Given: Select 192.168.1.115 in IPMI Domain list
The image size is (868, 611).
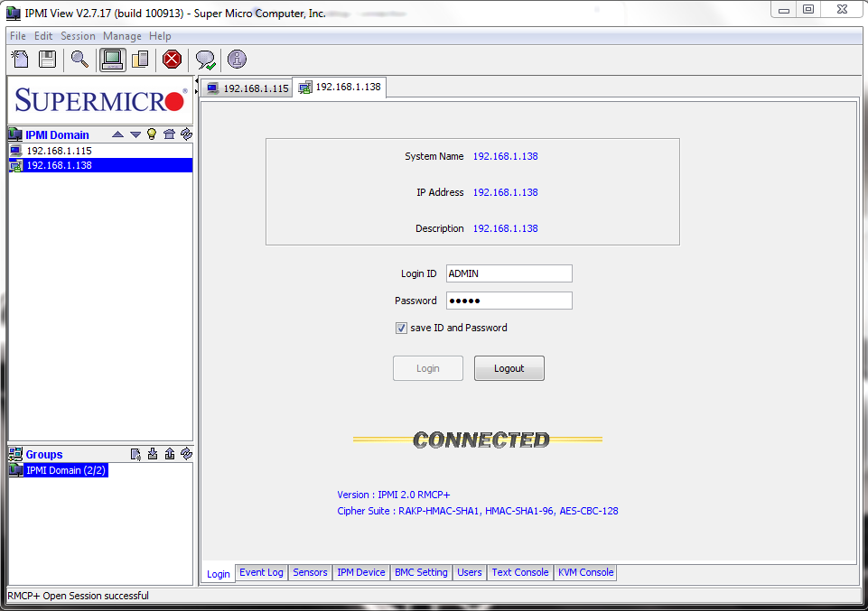Looking at the screenshot, I should 101,151.
